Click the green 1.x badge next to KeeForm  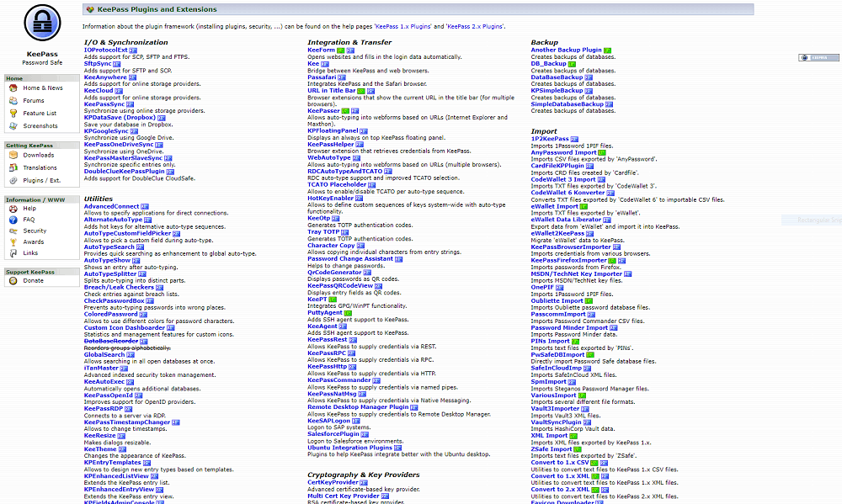[340, 50]
